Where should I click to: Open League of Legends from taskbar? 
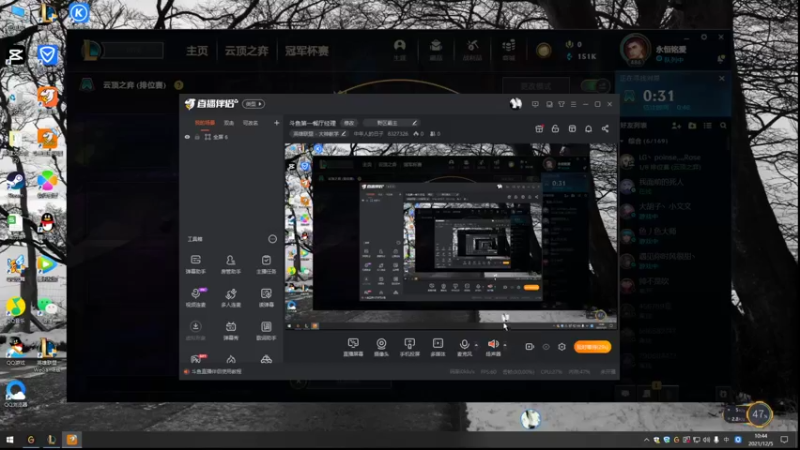pyautogui.click(x=51, y=439)
